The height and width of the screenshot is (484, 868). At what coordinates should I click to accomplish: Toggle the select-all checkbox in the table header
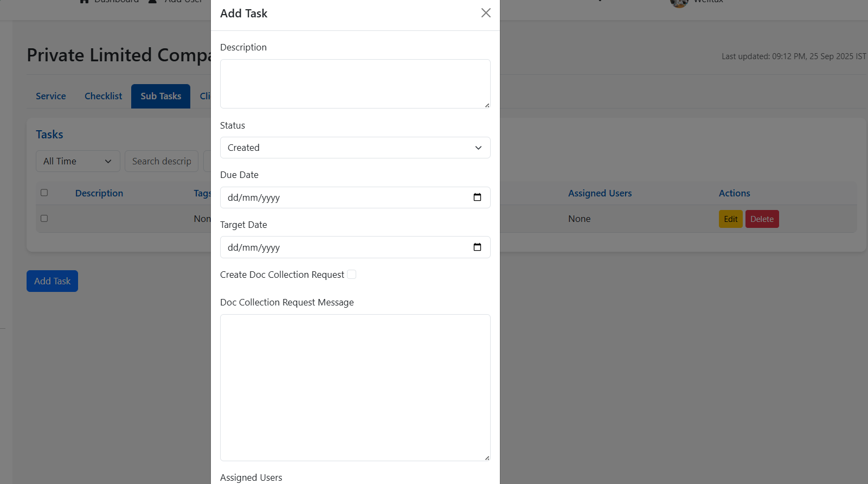click(44, 193)
